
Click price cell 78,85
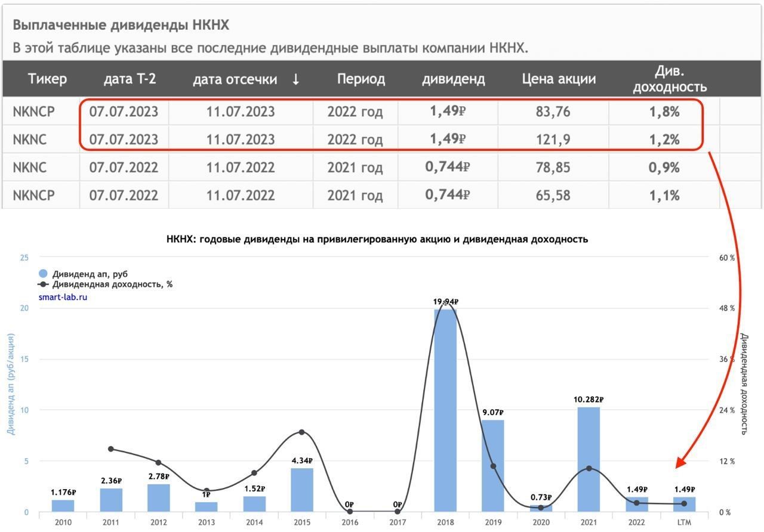coord(553,168)
